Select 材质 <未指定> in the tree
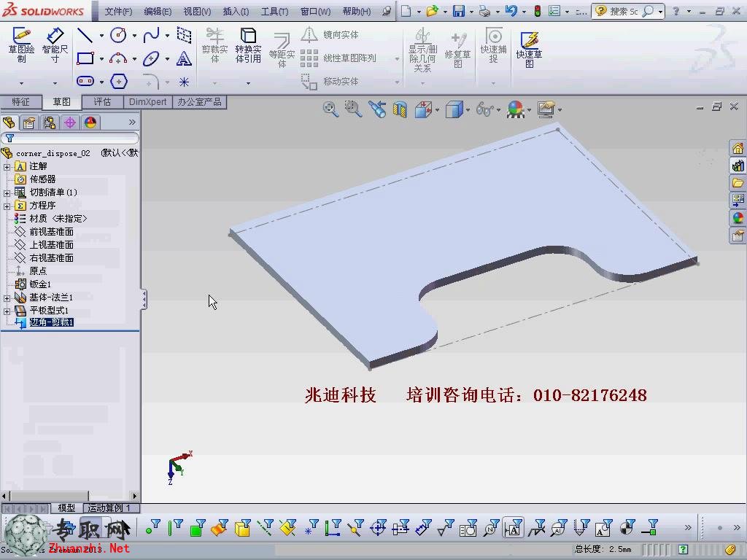Screen dimensions: 747x560 click(x=58, y=219)
